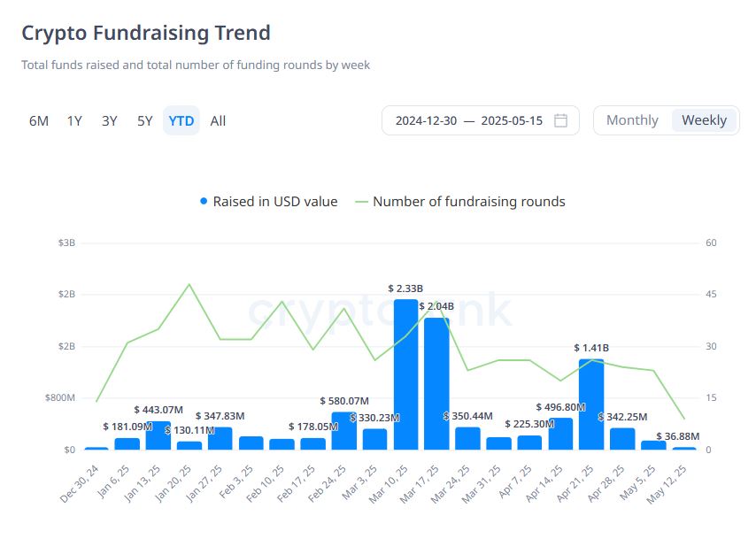Toggle the Raised in USD value legend

274,202
